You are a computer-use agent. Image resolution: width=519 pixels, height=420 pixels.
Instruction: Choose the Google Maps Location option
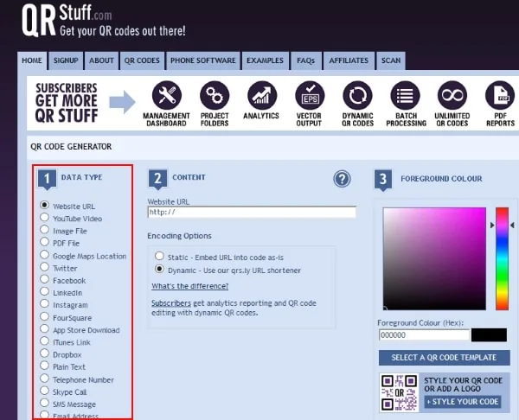[45, 256]
